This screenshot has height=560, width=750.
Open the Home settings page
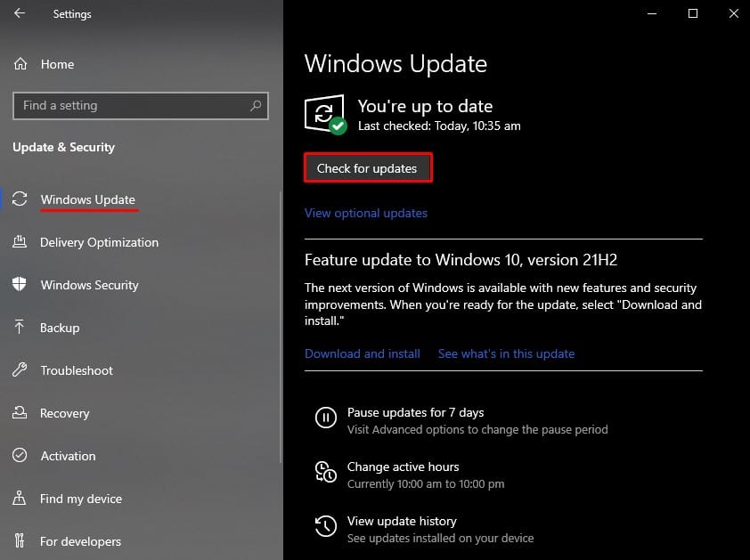57,64
